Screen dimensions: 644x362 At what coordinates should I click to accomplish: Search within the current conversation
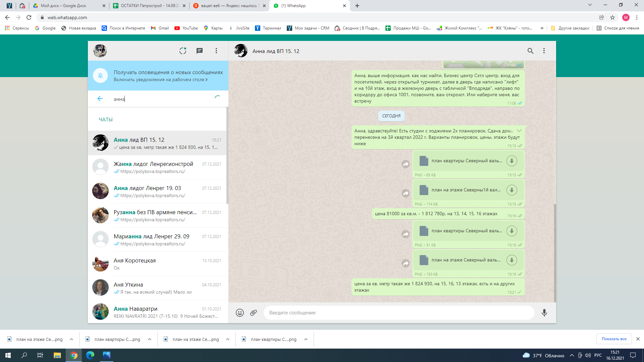coord(530,51)
